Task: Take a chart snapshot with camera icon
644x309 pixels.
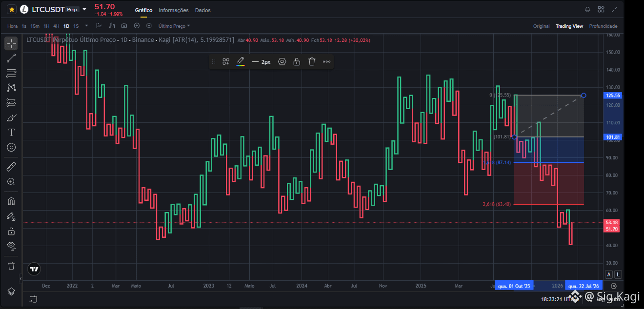Action: click(x=124, y=26)
